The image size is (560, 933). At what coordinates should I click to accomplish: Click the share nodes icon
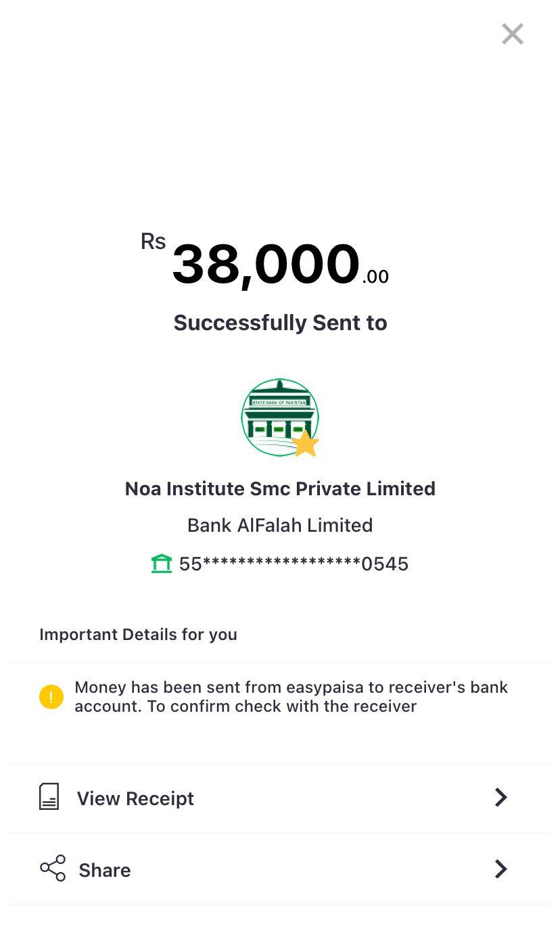pyautogui.click(x=53, y=868)
